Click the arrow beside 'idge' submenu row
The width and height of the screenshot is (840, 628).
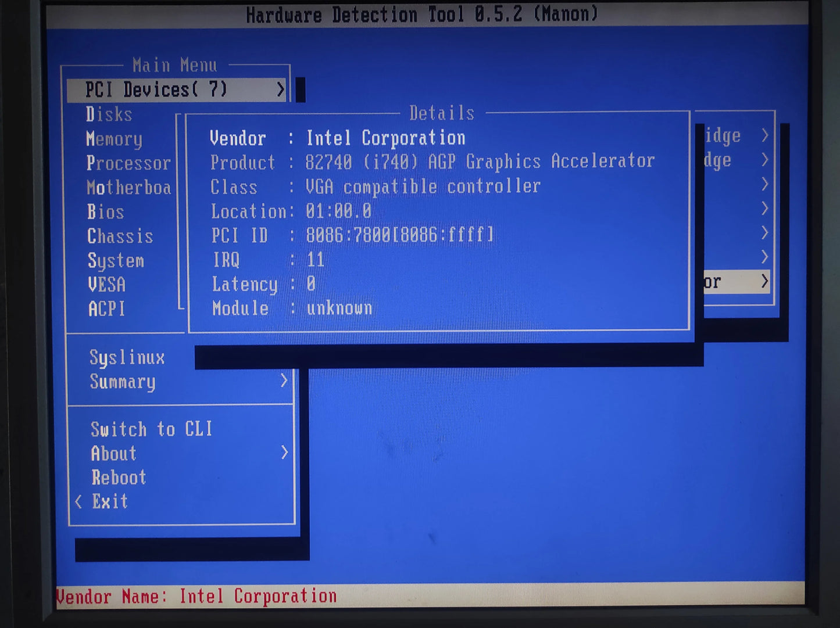(x=765, y=135)
